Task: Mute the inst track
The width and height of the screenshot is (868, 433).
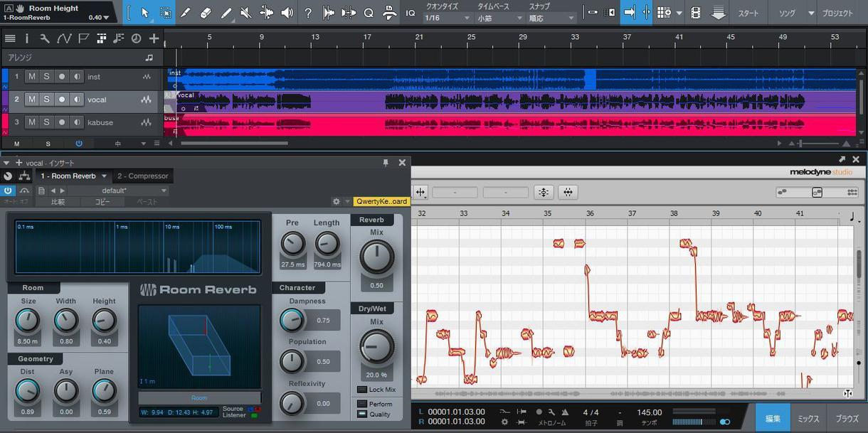Action: click(31, 77)
